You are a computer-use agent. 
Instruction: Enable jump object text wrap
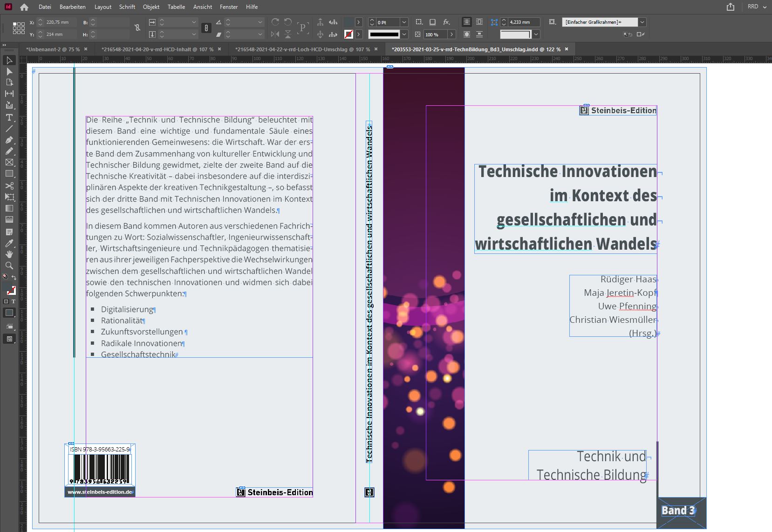[479, 34]
